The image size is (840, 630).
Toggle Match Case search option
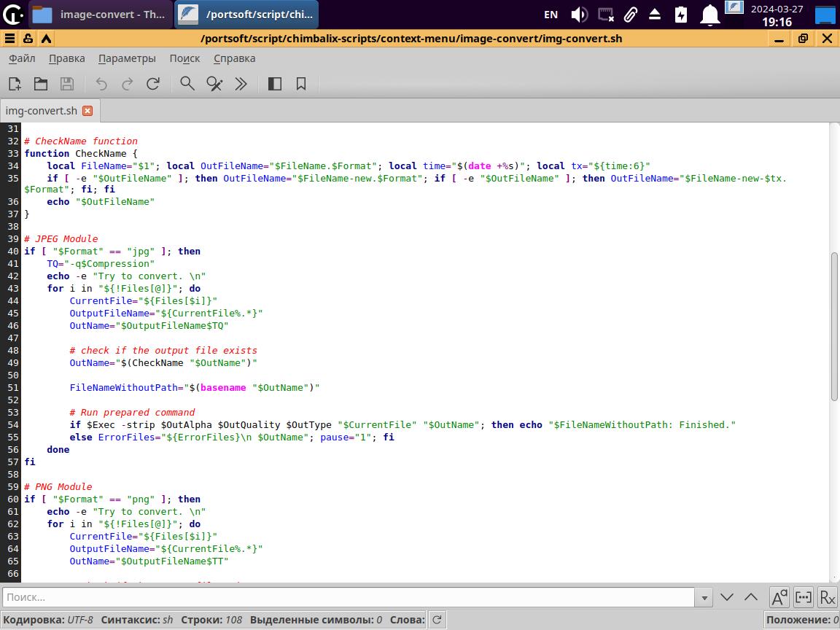tap(779, 597)
